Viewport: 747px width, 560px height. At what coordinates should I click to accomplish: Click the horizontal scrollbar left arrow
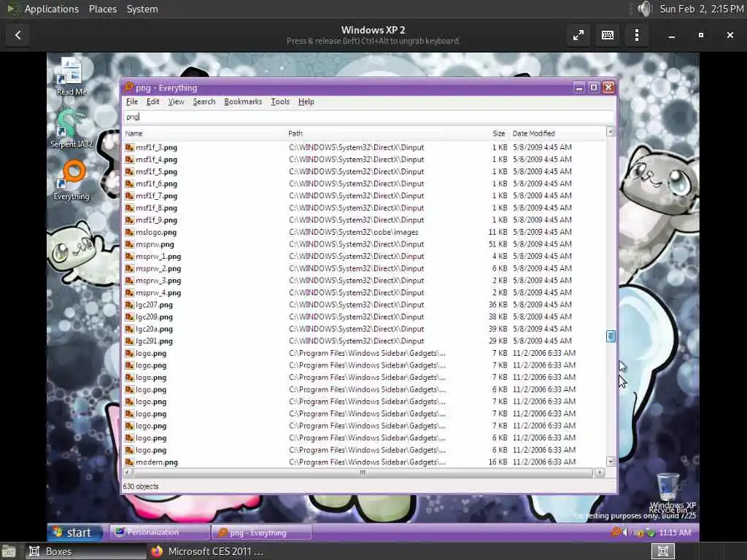click(128, 472)
